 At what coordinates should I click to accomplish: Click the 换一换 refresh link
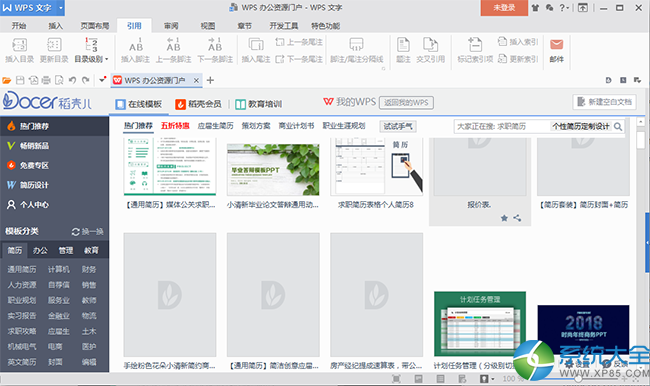point(87,231)
